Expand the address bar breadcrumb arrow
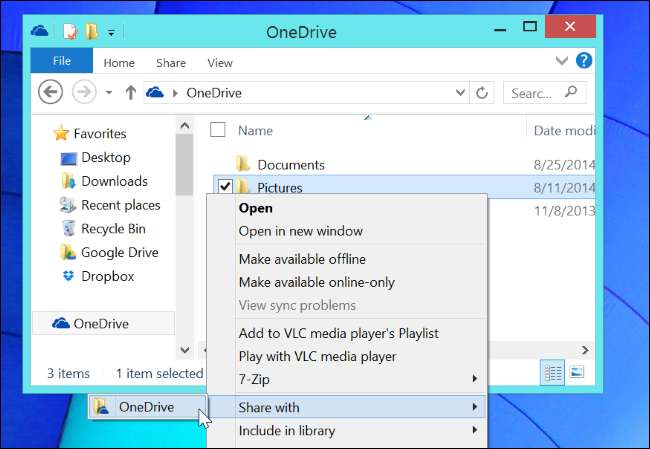Image resolution: width=650 pixels, height=449 pixels. coord(175,93)
